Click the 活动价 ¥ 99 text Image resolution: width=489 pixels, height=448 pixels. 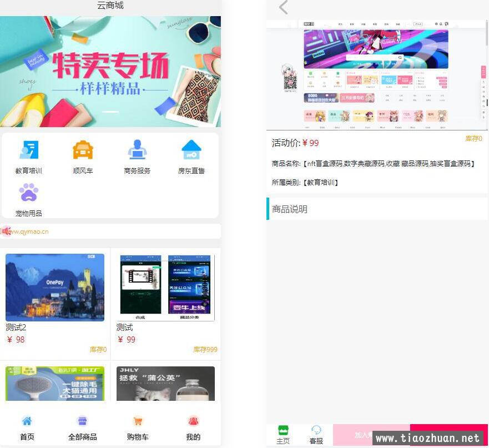pos(295,143)
